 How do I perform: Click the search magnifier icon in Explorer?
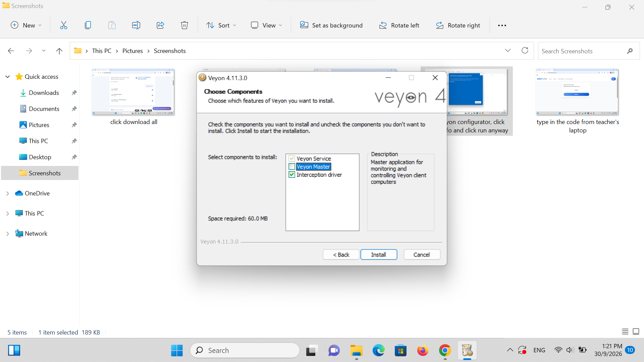pos(630,51)
